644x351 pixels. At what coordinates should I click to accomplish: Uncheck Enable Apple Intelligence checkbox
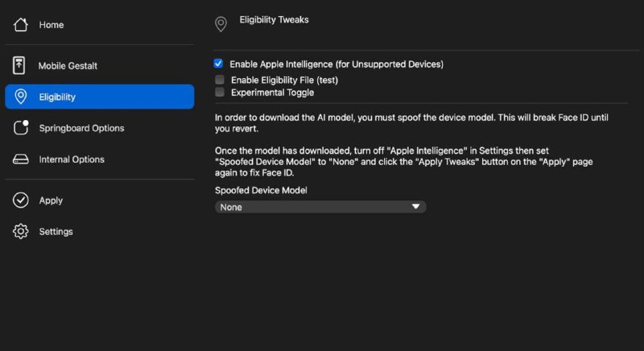pos(218,64)
